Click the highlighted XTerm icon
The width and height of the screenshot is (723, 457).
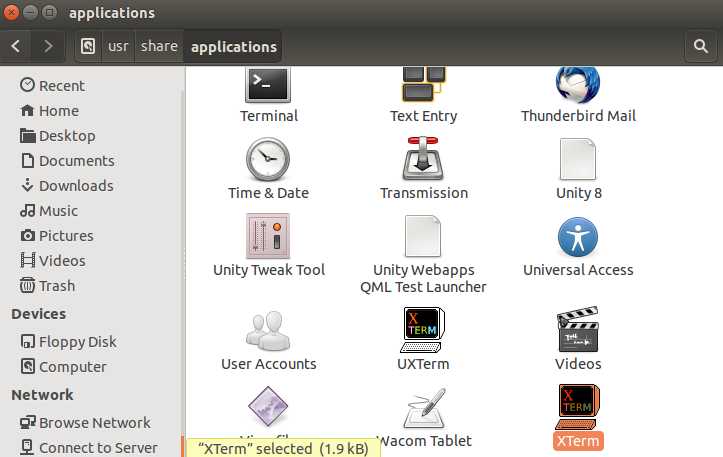[578, 407]
